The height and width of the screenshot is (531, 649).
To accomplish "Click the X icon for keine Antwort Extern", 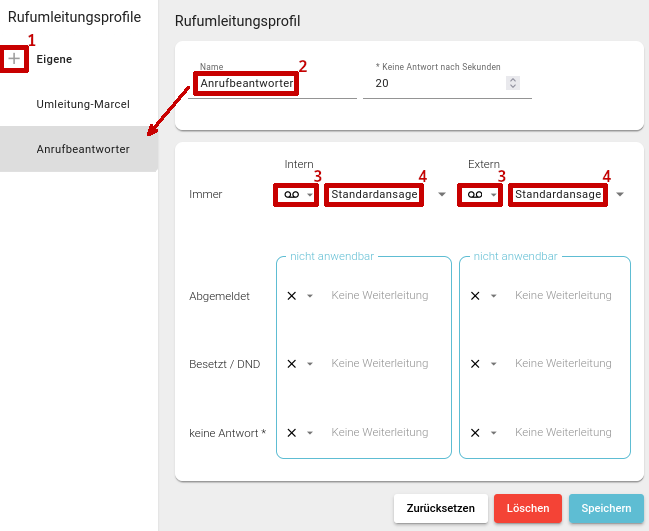I will point(475,433).
